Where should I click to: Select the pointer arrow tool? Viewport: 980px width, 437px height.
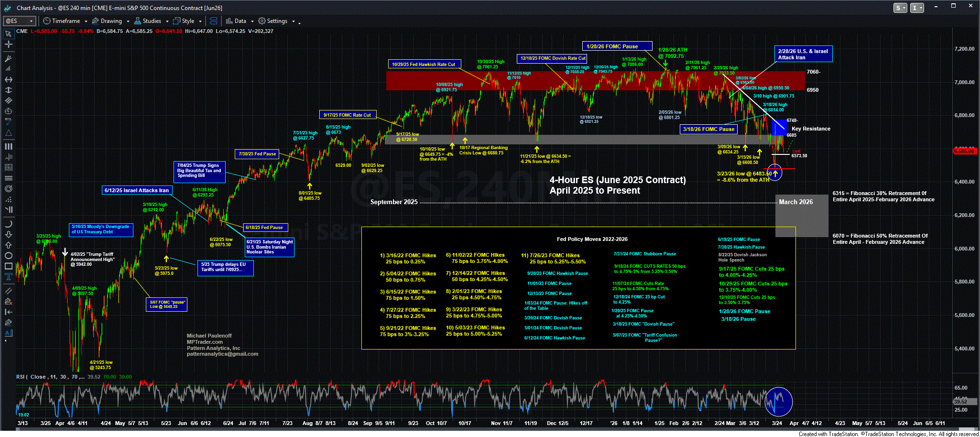coord(8,34)
